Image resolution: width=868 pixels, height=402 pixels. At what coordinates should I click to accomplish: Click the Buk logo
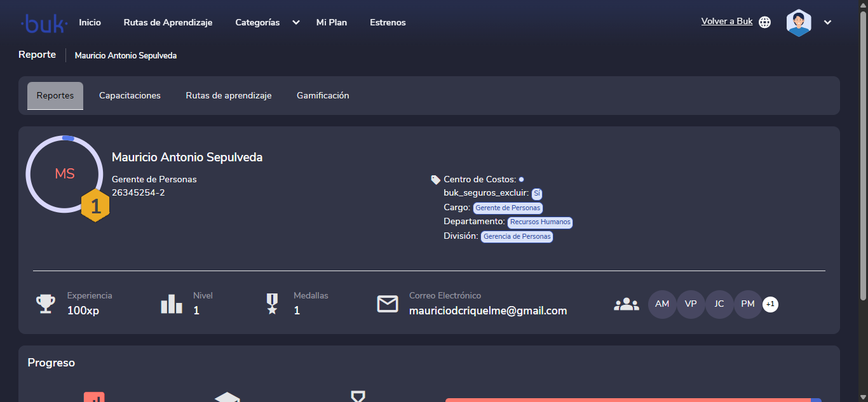(44, 23)
